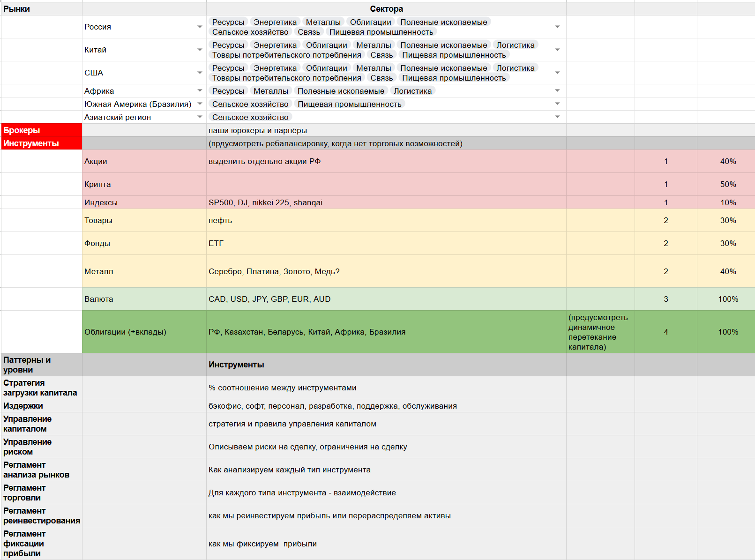This screenshot has width=755, height=560.
Task: Expand the sectors dropdown arrow in Россия row
Action: click(557, 27)
